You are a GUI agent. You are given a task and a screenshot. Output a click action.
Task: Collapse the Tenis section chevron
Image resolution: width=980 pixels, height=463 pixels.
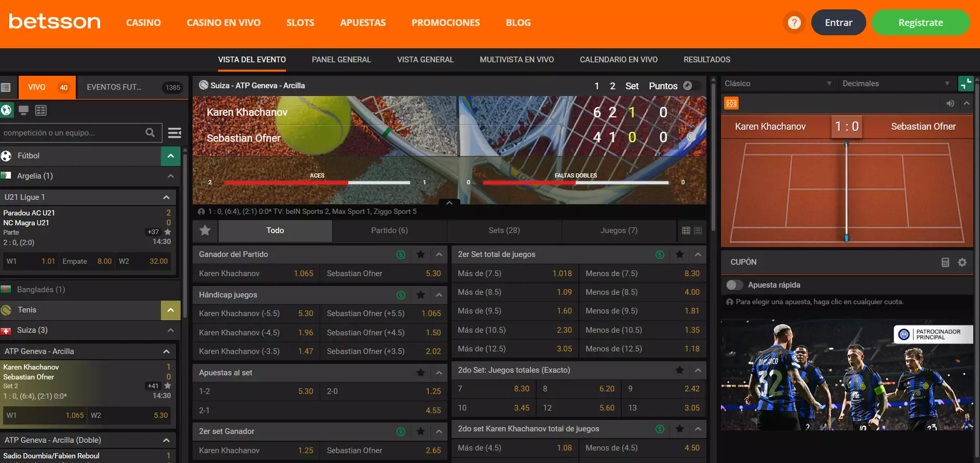click(x=171, y=310)
